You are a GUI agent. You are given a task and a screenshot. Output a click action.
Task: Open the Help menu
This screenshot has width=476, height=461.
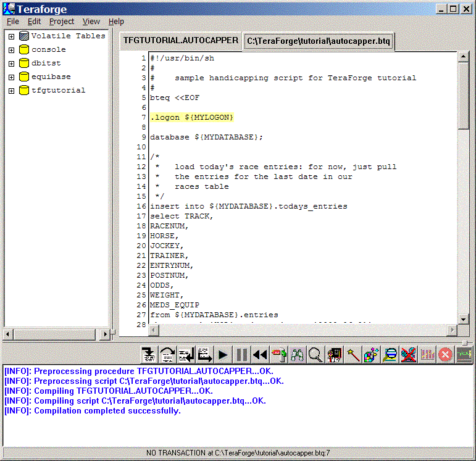(116, 22)
